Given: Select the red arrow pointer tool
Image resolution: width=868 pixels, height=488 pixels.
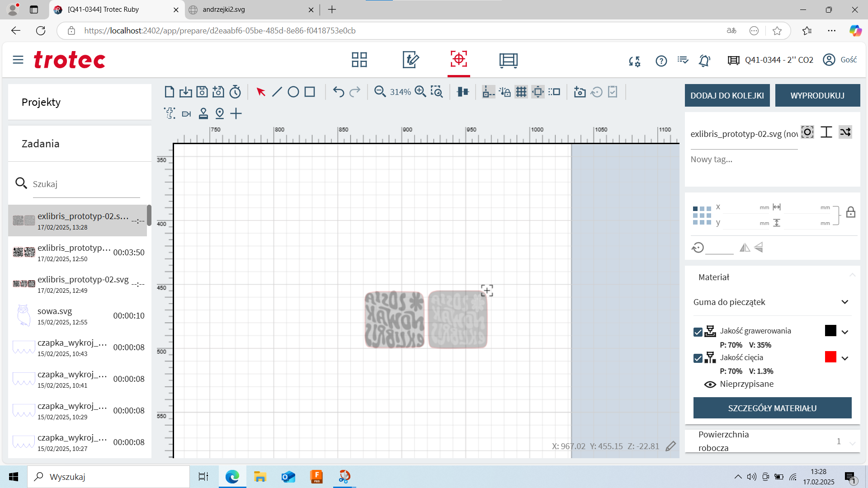Looking at the screenshot, I should [261, 92].
